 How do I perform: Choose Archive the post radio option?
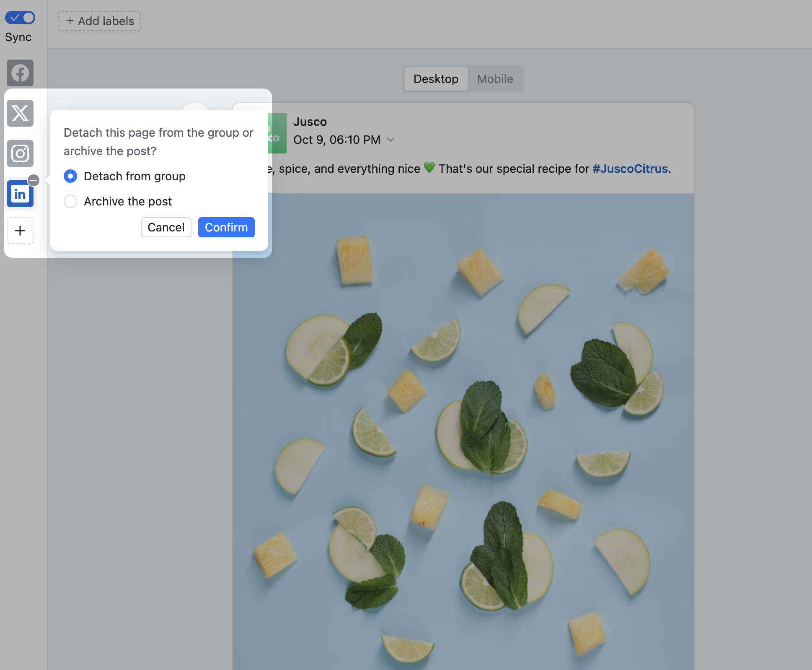tap(70, 201)
